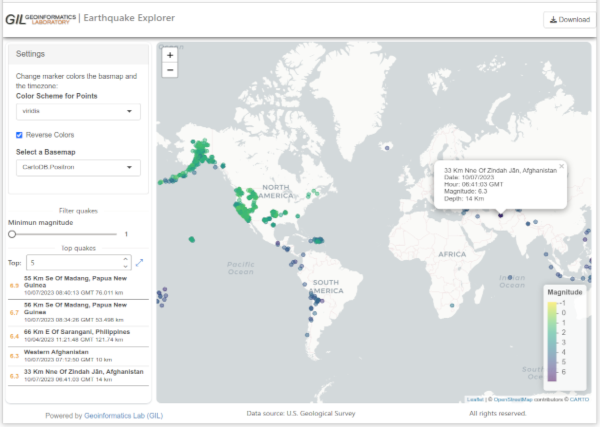This screenshot has height=427, width=600.
Task: Click the stepper arrows in Top field
Action: [124, 262]
